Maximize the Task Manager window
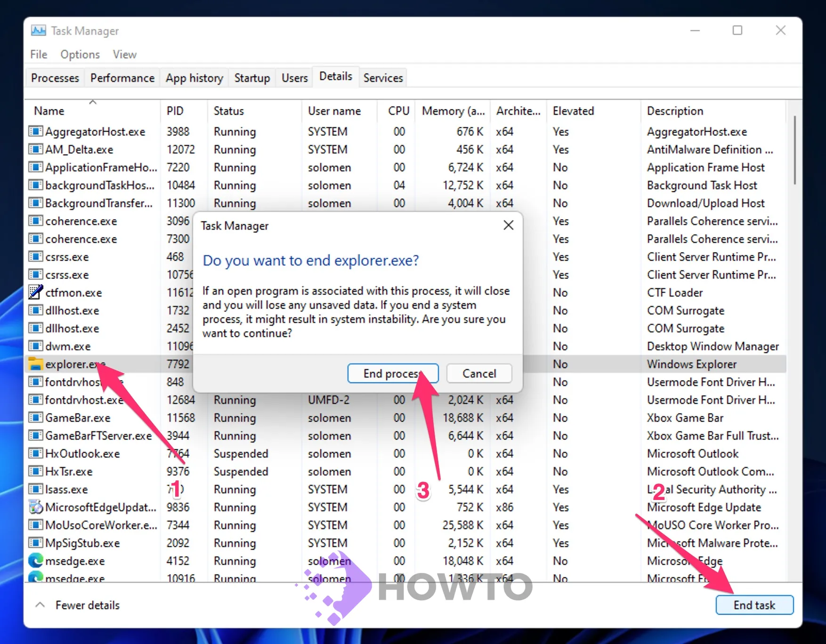 tap(737, 31)
